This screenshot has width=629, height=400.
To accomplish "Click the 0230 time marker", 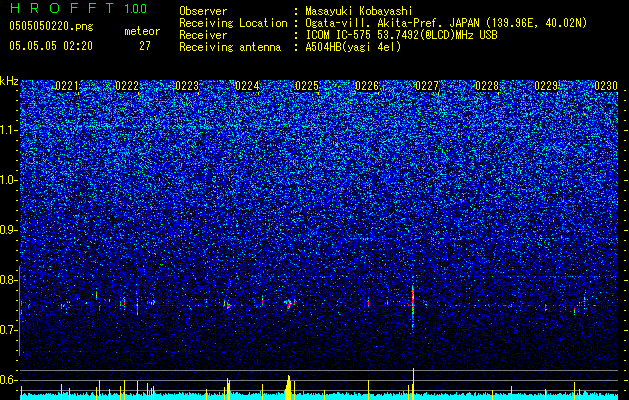I will click(606, 86).
